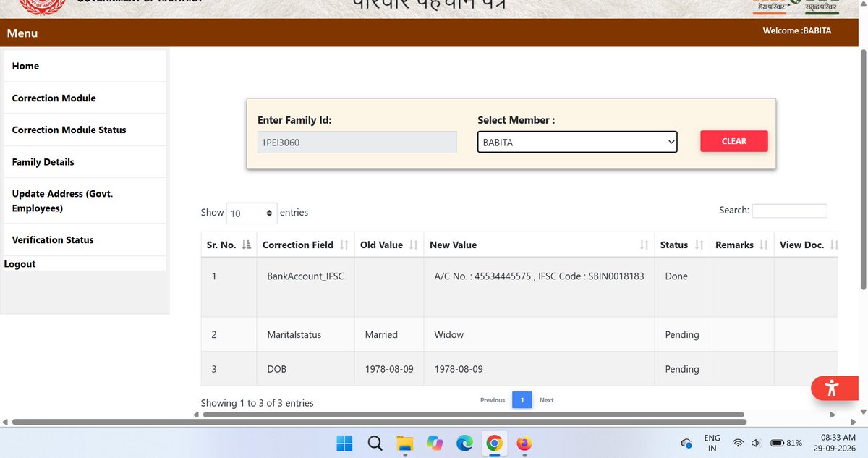Launch File Explorer from taskbar

tap(404, 443)
